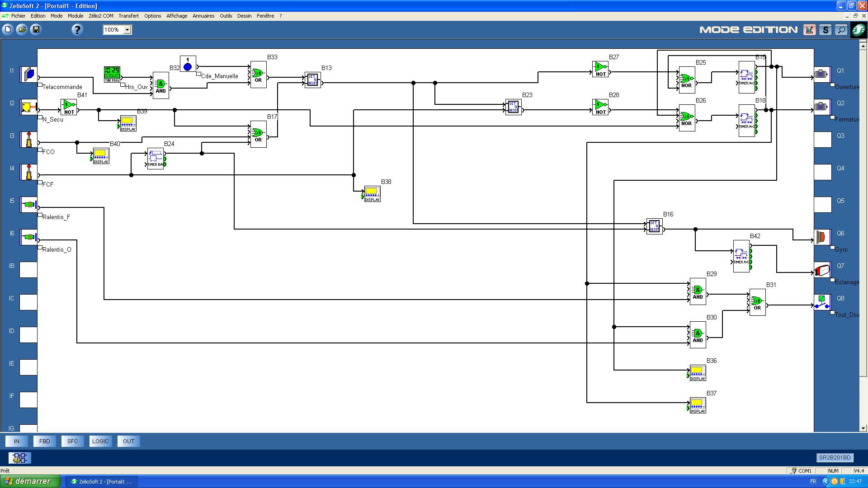Select the B31 OR gate block
Image resolution: width=868 pixels, height=488 pixels.
point(758,302)
